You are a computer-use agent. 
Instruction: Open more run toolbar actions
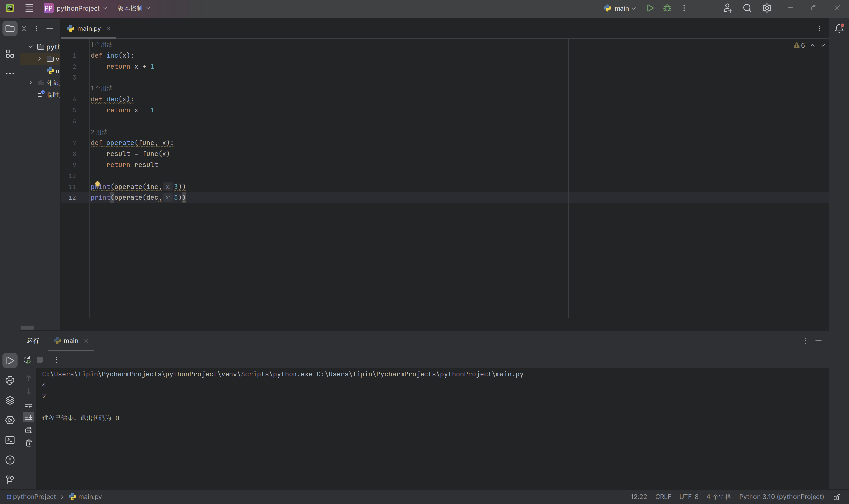[x=56, y=360]
